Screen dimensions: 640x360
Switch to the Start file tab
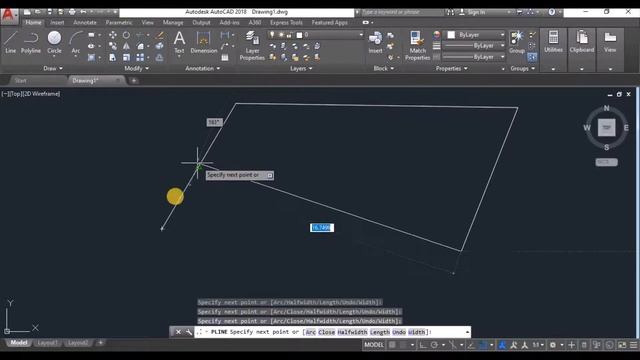click(x=20, y=81)
